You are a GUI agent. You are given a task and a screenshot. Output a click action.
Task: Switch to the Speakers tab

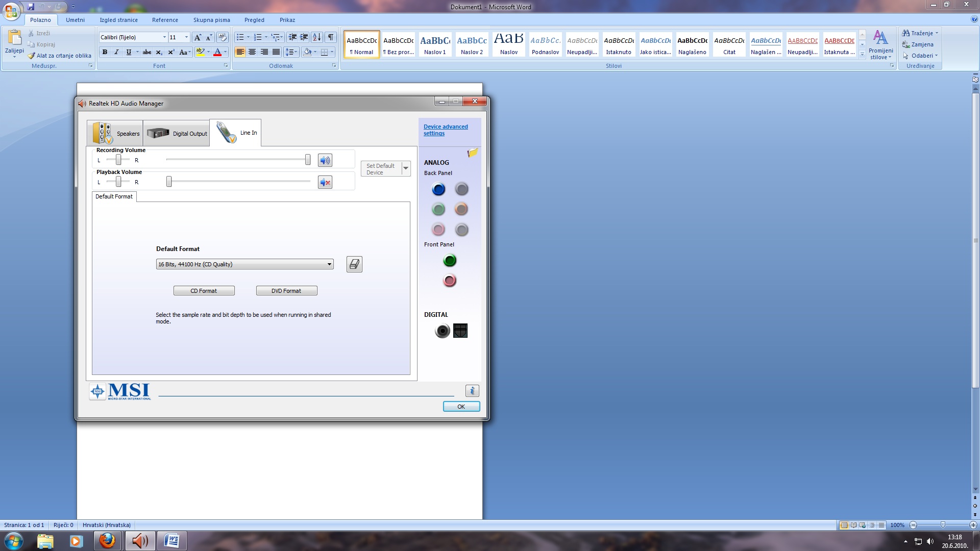coord(116,134)
